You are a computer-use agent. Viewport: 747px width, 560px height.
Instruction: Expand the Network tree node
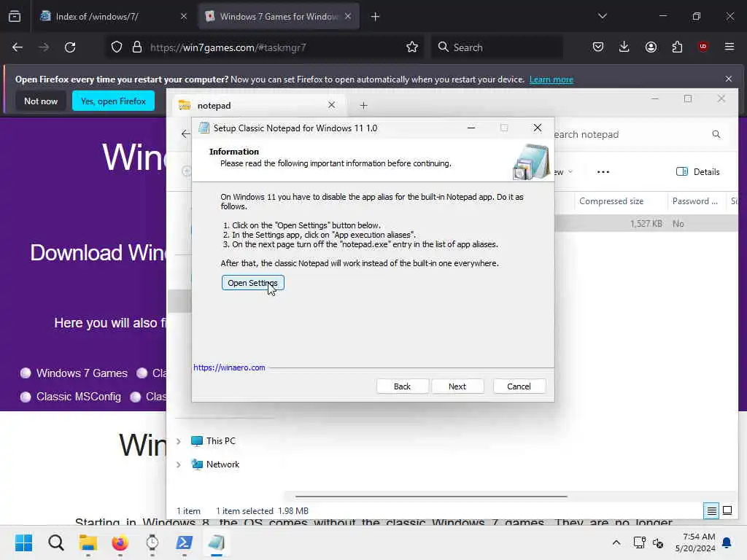click(x=179, y=464)
